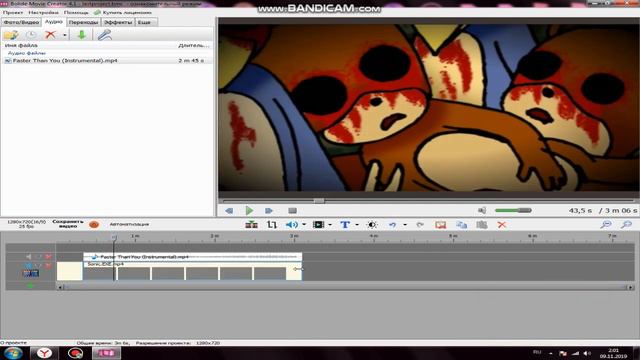This screenshot has width=640, height=360.
Task: Zoom in the timeline
Action: 626,224
